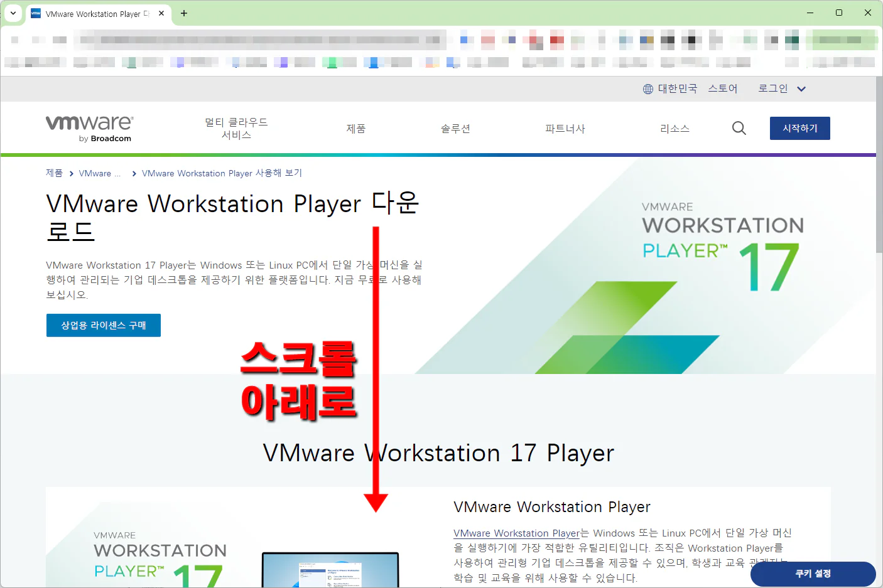
Task: Select the VMware Workstation Player browser tab
Action: pyautogui.click(x=94, y=13)
